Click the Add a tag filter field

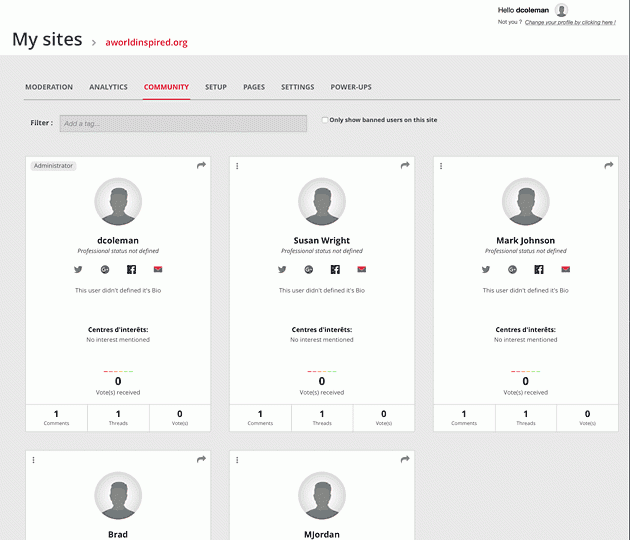pos(183,123)
